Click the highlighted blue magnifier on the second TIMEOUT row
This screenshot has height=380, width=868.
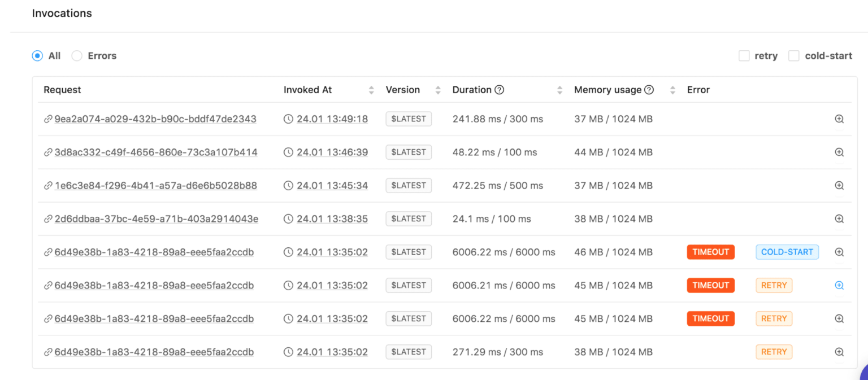(x=839, y=285)
